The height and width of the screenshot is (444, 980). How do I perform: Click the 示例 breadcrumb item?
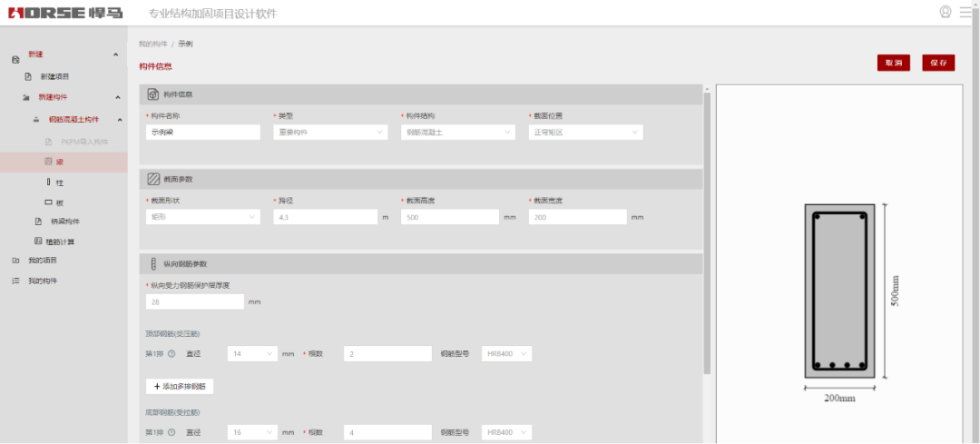click(x=185, y=44)
